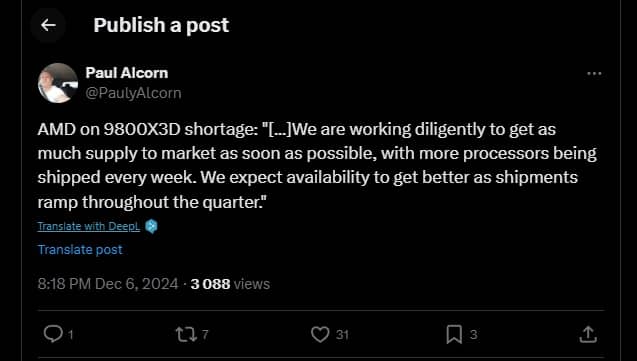Share the post with the upload icon

588,335
